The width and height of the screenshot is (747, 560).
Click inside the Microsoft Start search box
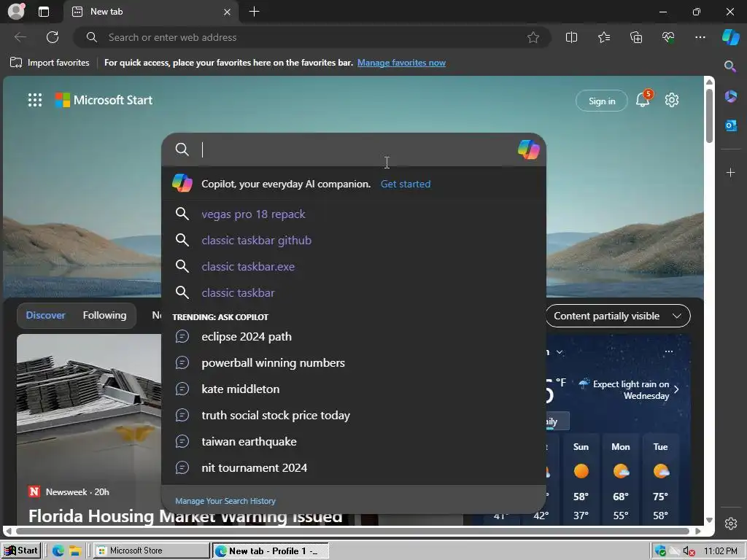pyautogui.click(x=354, y=149)
